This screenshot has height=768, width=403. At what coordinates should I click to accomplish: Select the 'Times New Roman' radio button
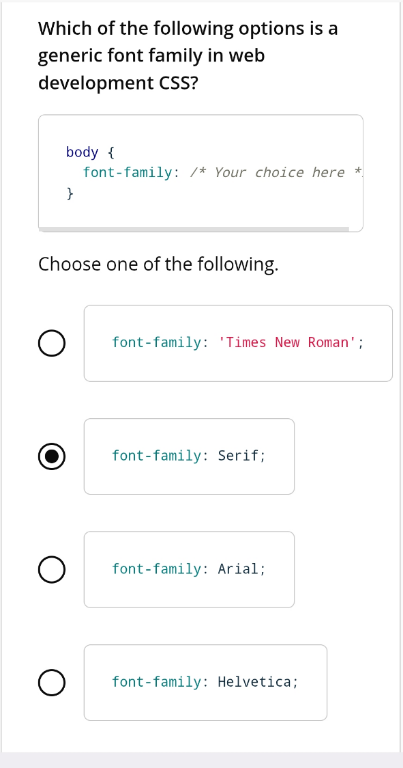pos(51,343)
